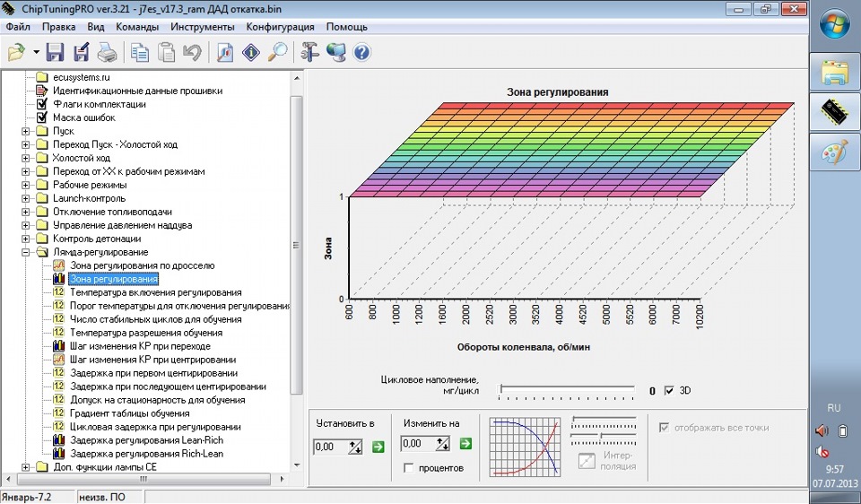
Task: Select 'Задержка регулирования Lean-Rich' item
Action: (x=146, y=440)
